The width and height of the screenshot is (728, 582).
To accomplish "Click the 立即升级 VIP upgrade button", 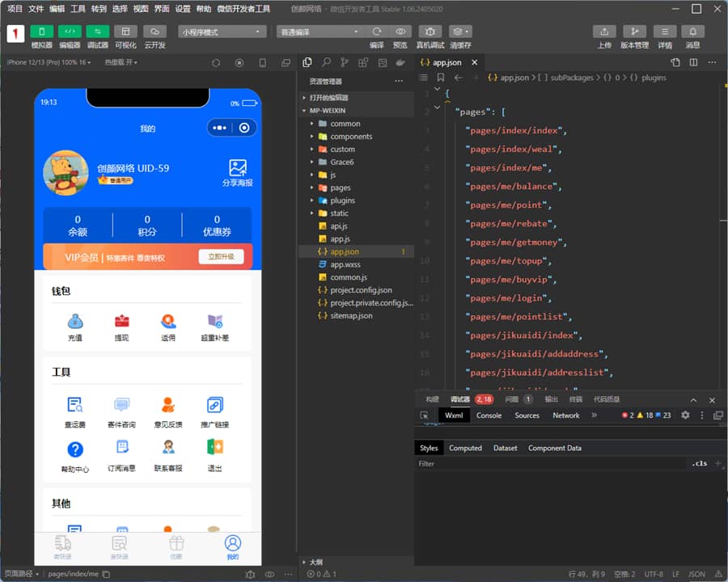I will tap(221, 257).
